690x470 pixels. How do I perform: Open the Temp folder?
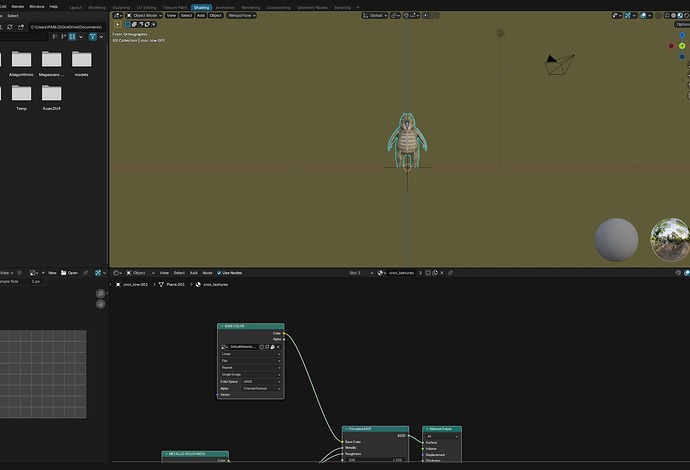click(21, 97)
